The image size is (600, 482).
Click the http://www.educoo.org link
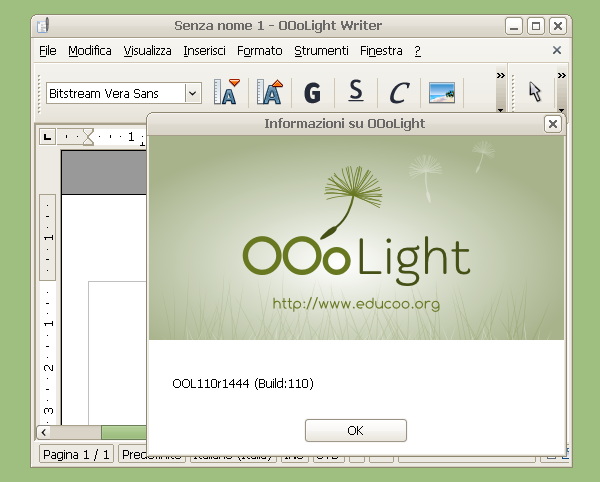[356, 304]
